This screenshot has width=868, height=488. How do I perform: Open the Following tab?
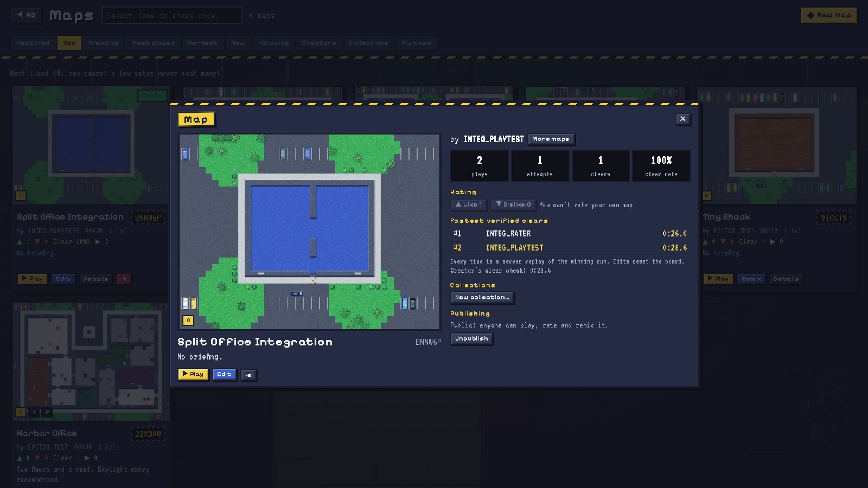pyautogui.click(x=273, y=43)
